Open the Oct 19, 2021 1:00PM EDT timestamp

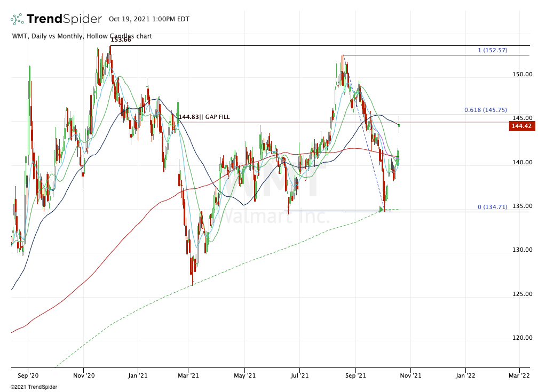149,19
